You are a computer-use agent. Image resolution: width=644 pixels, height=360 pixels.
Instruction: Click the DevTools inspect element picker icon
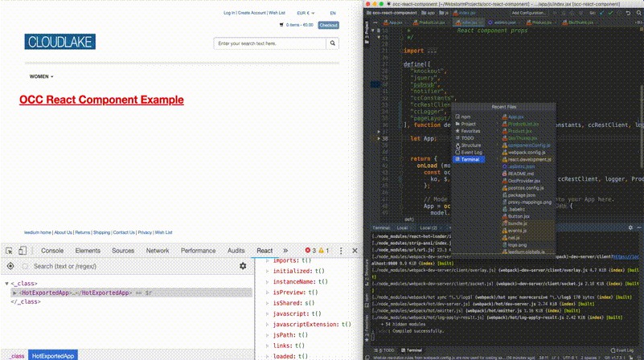tap(9, 251)
